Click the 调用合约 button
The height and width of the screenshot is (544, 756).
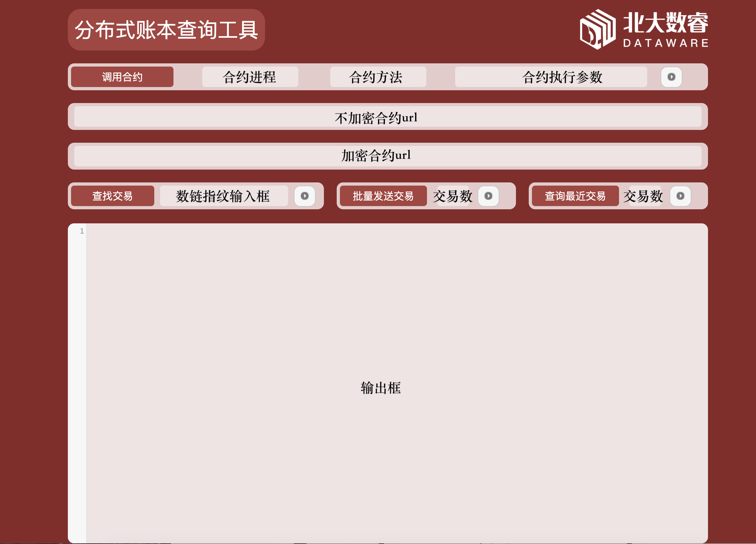[x=122, y=77]
